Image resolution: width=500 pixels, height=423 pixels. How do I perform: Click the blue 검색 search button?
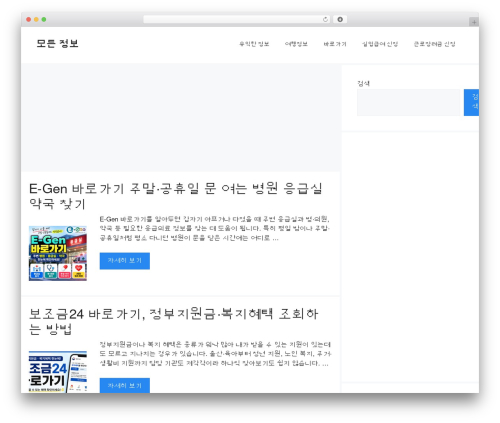pos(471,102)
